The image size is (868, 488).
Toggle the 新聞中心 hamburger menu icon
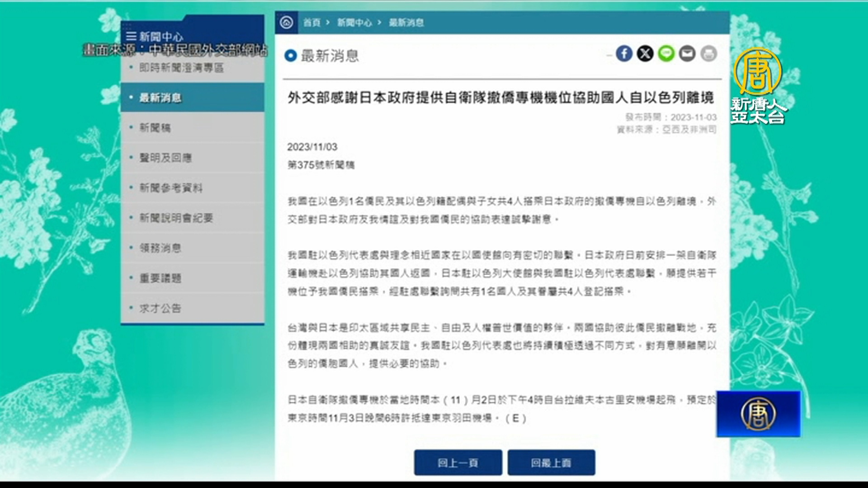(131, 37)
